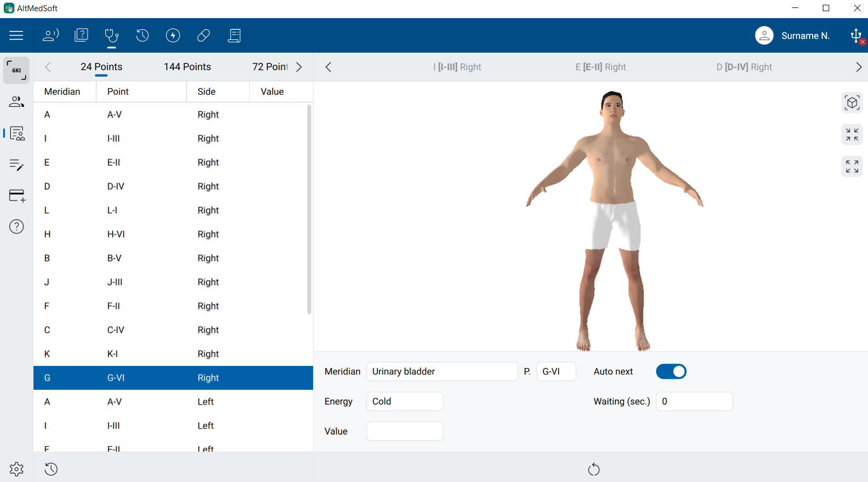Open the Energy Cold dropdown
The width and height of the screenshot is (868, 482).
(404, 401)
